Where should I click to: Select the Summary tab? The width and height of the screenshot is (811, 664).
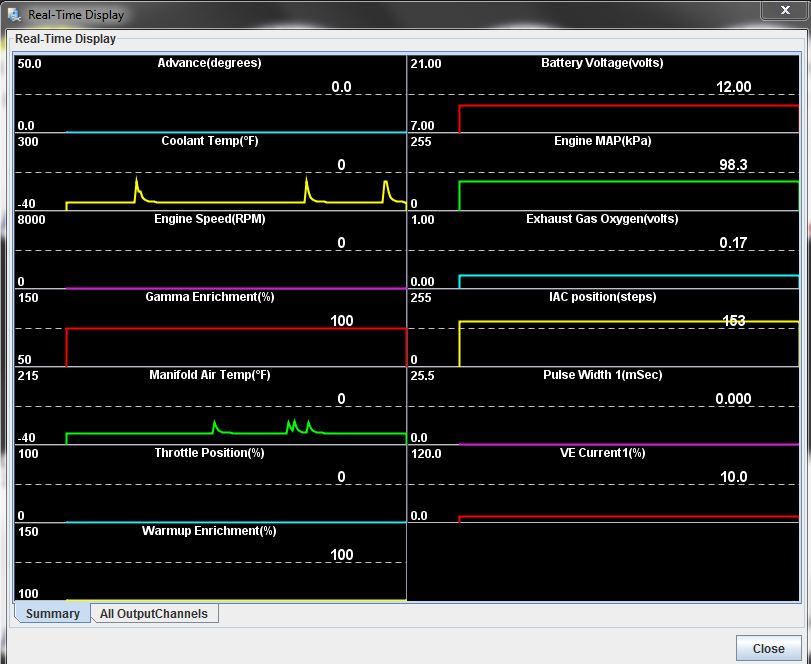click(x=52, y=614)
